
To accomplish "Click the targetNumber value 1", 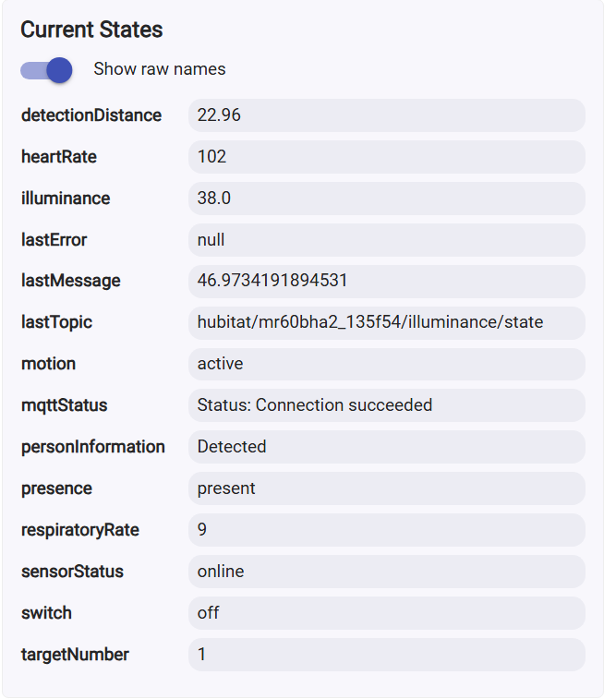I will point(386,655).
